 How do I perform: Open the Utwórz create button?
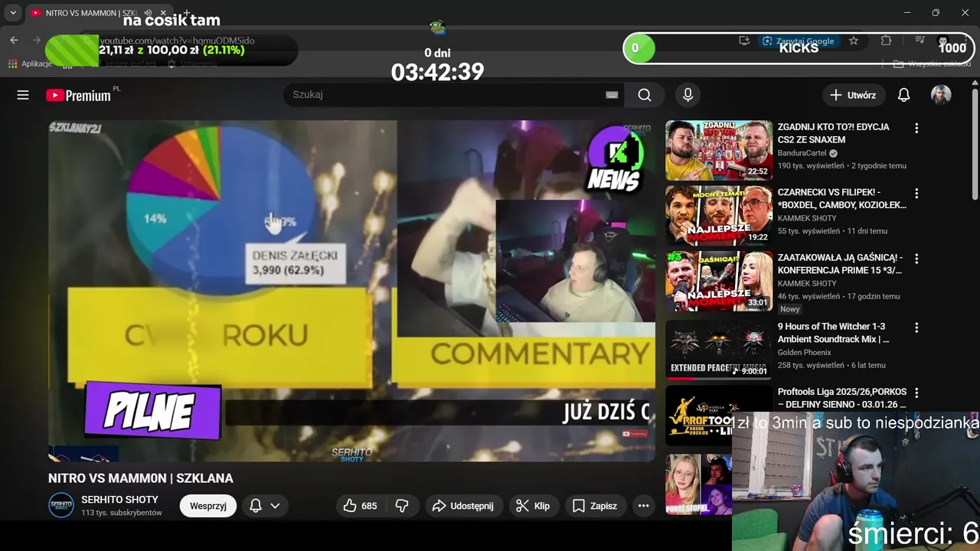(x=854, y=95)
